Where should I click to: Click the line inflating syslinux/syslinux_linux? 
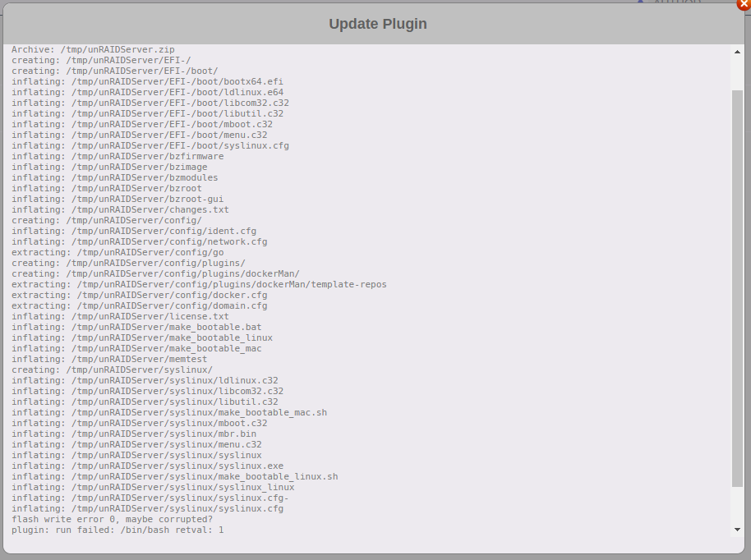tap(154, 487)
